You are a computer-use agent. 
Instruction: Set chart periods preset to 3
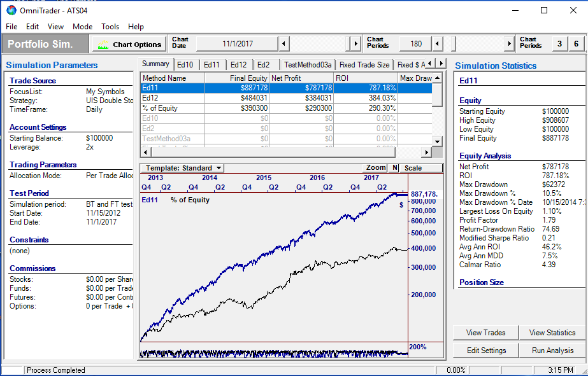pos(559,44)
